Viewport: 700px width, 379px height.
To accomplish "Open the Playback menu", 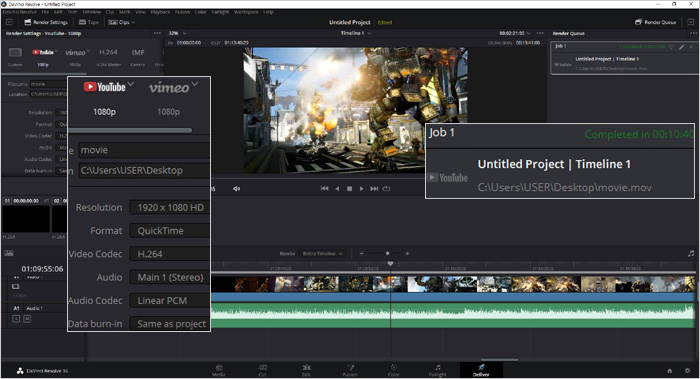I will [160, 12].
